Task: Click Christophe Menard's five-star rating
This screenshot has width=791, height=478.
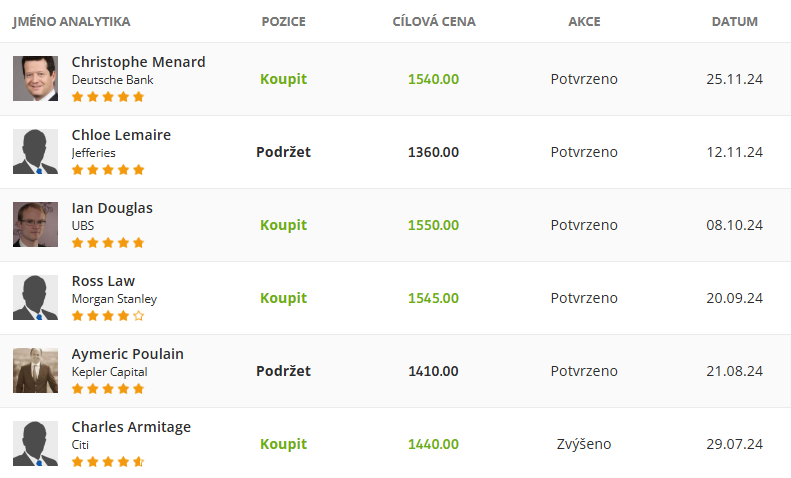Action: coord(108,97)
